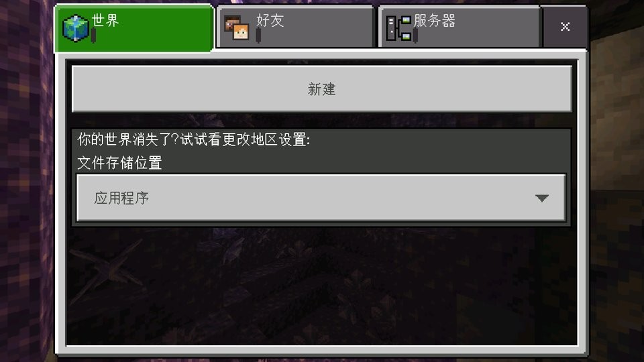Click the server rack icon
The width and height of the screenshot is (644, 362).
398,28
